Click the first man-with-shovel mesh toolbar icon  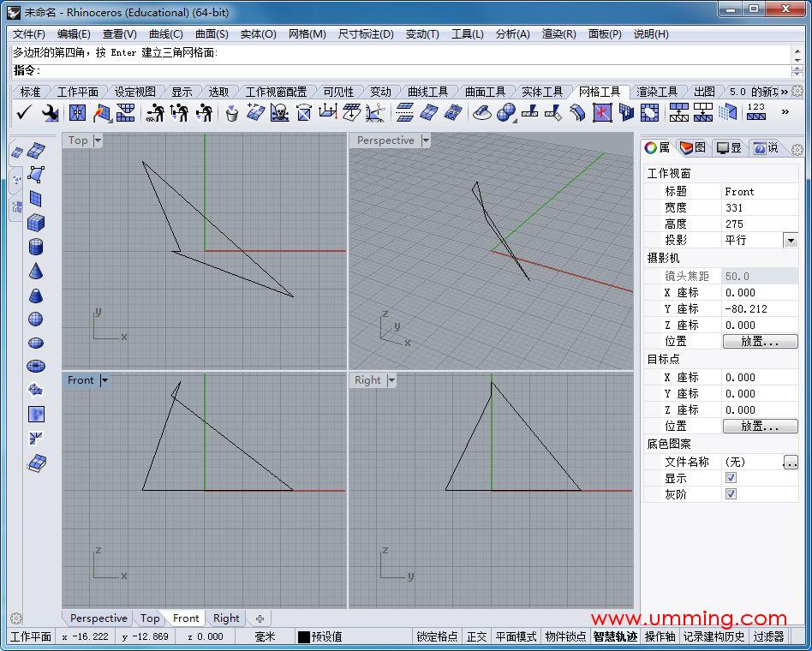tap(155, 112)
